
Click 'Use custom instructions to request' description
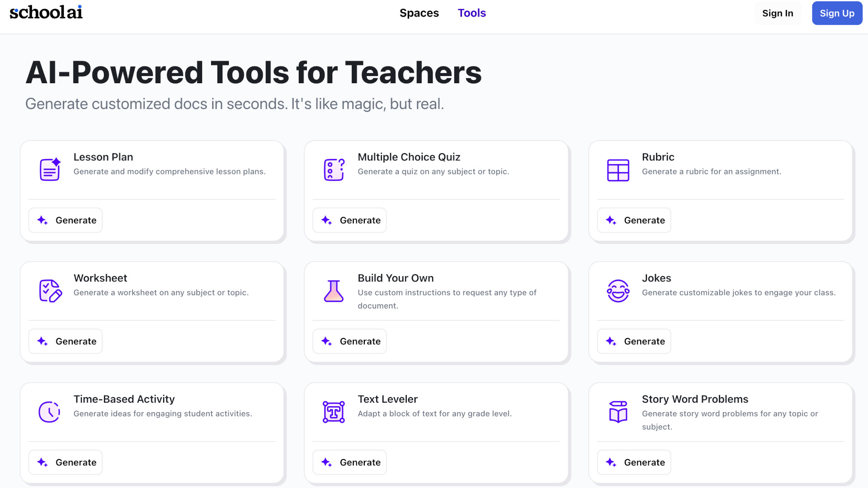point(447,299)
